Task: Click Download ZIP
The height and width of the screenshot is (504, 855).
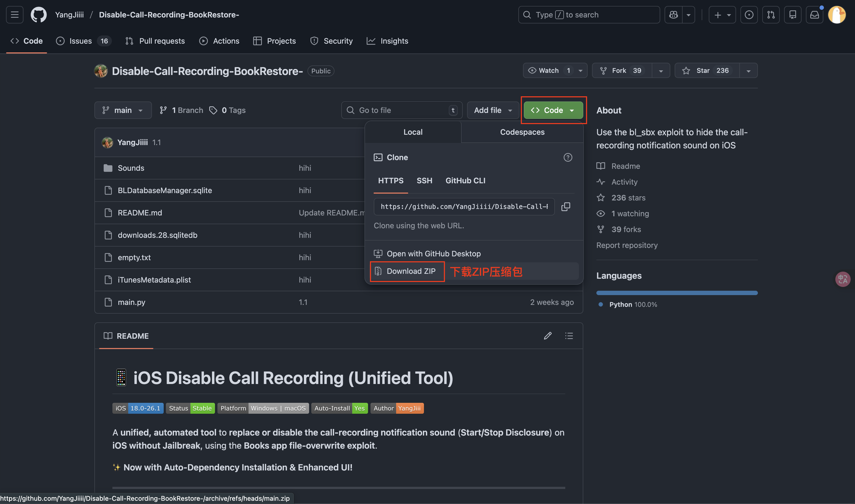Action: click(x=411, y=271)
